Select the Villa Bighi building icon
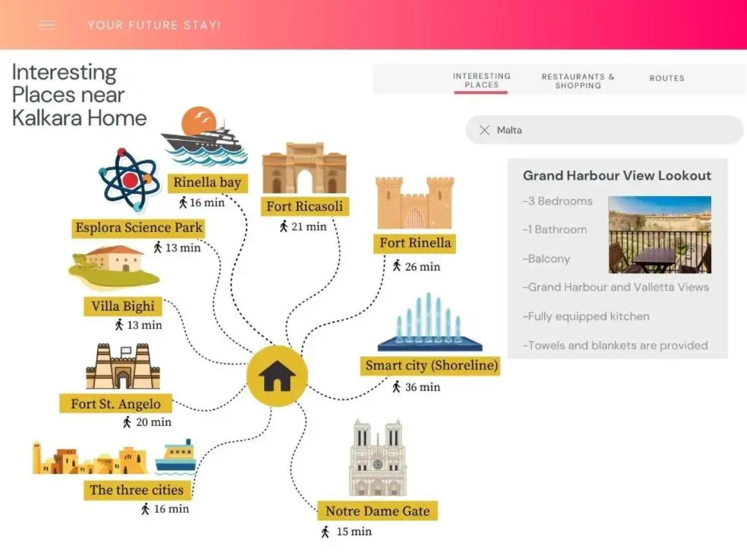This screenshot has width=747, height=560. tap(114, 267)
